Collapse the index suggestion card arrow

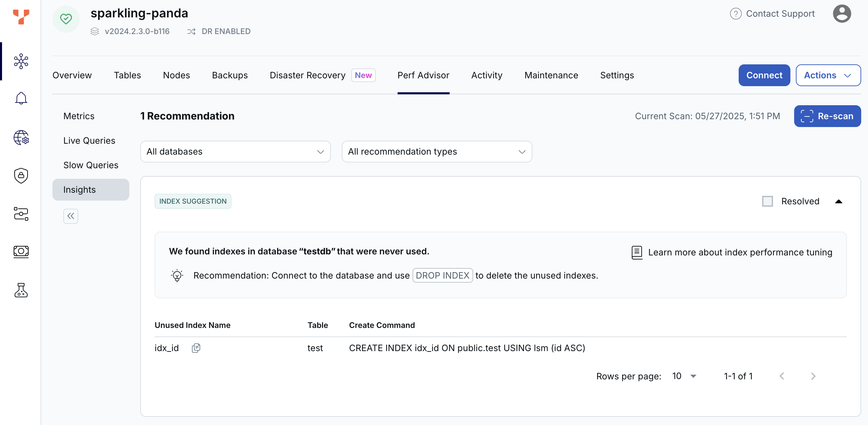pyautogui.click(x=839, y=202)
